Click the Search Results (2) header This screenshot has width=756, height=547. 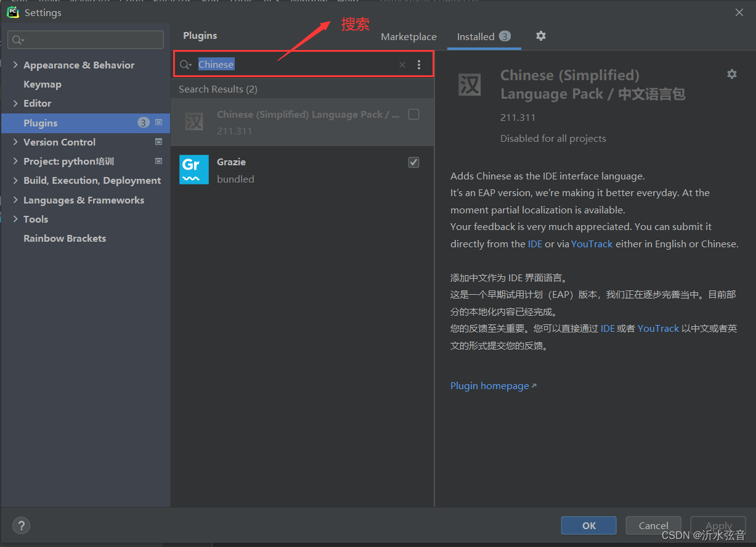[218, 89]
